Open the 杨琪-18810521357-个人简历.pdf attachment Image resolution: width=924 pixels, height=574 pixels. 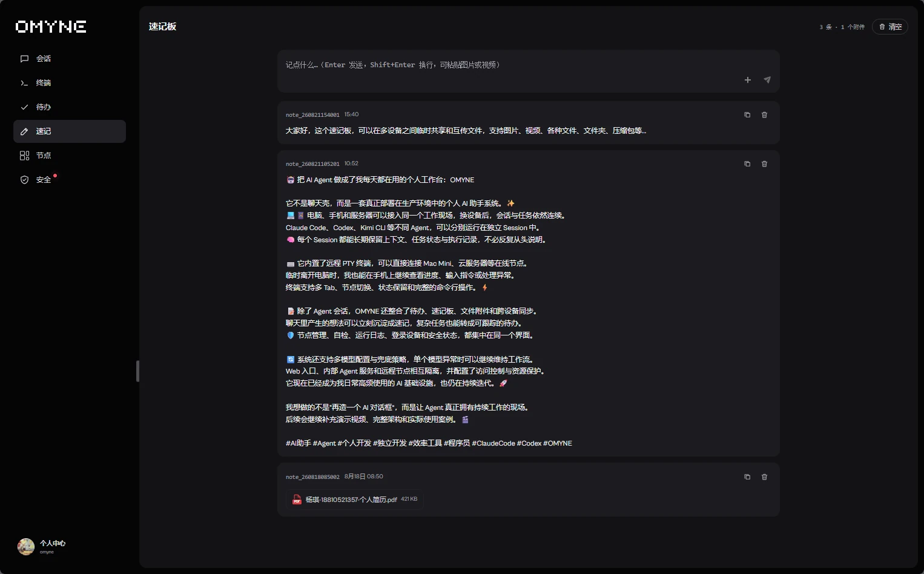pos(355,500)
